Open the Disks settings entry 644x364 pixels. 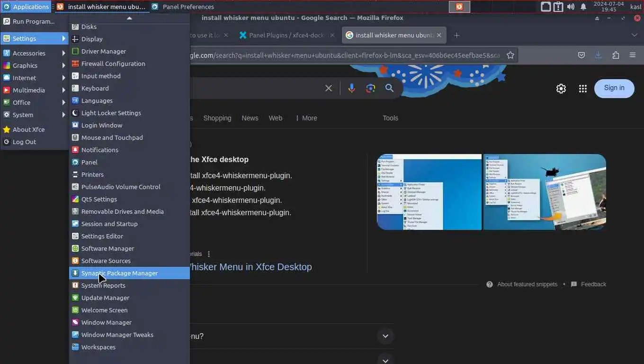pyautogui.click(x=129, y=27)
